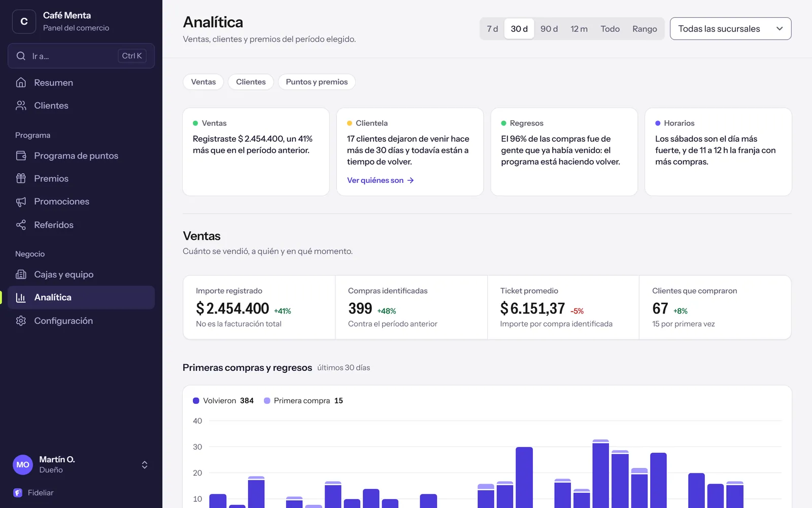This screenshot has width=812, height=508.
Task: Click the Fideliar logo icon
Action: click(18, 493)
